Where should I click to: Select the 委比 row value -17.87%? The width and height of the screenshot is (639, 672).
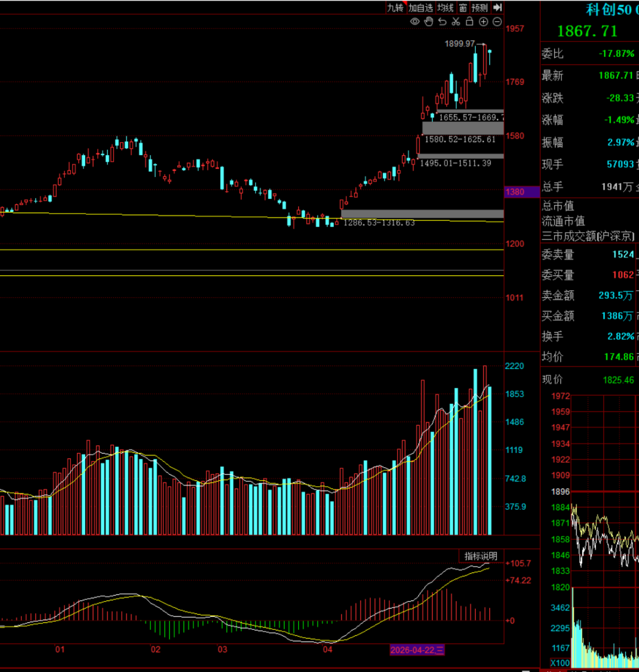(617, 53)
